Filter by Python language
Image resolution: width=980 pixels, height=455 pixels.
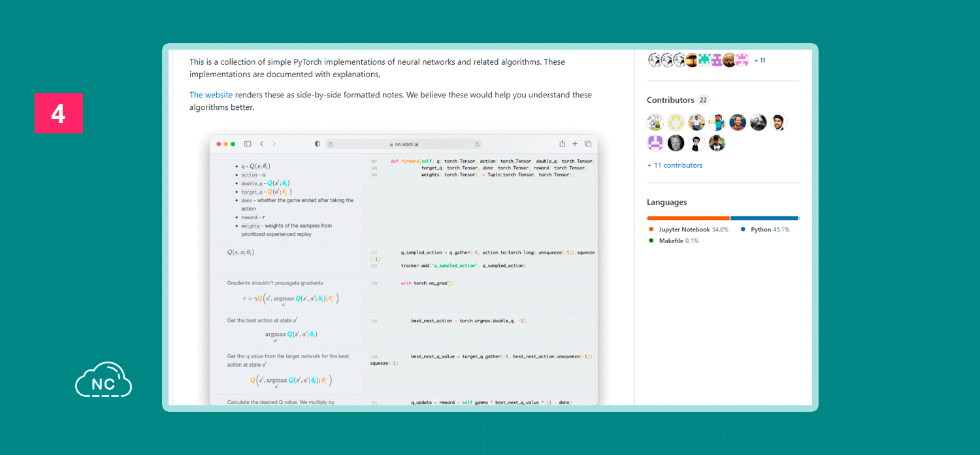point(765,229)
